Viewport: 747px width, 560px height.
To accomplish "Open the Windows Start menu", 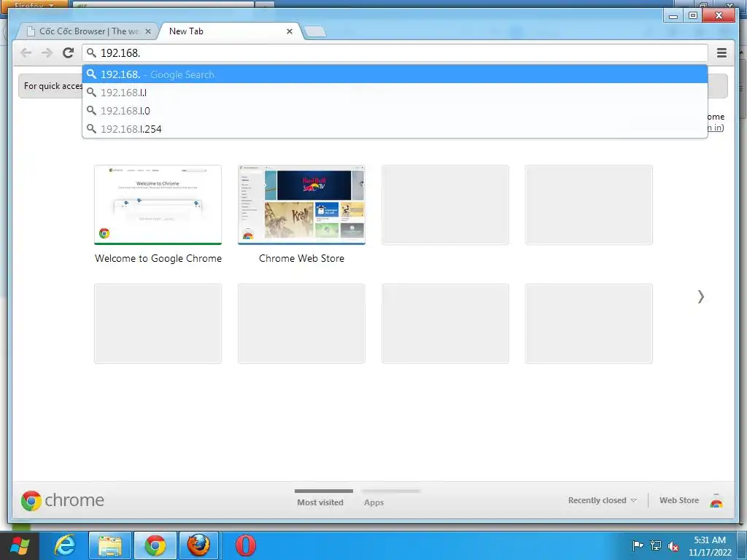I will coord(19,545).
